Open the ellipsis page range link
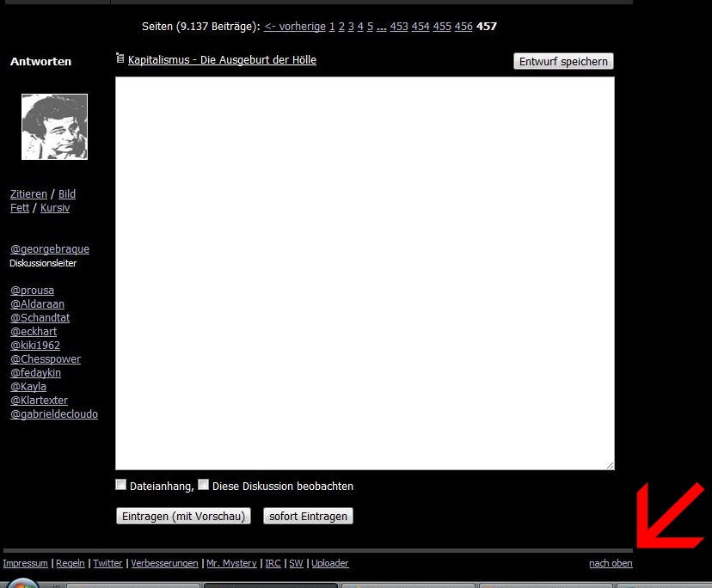Image resolution: width=712 pixels, height=588 pixels. [x=382, y=28]
